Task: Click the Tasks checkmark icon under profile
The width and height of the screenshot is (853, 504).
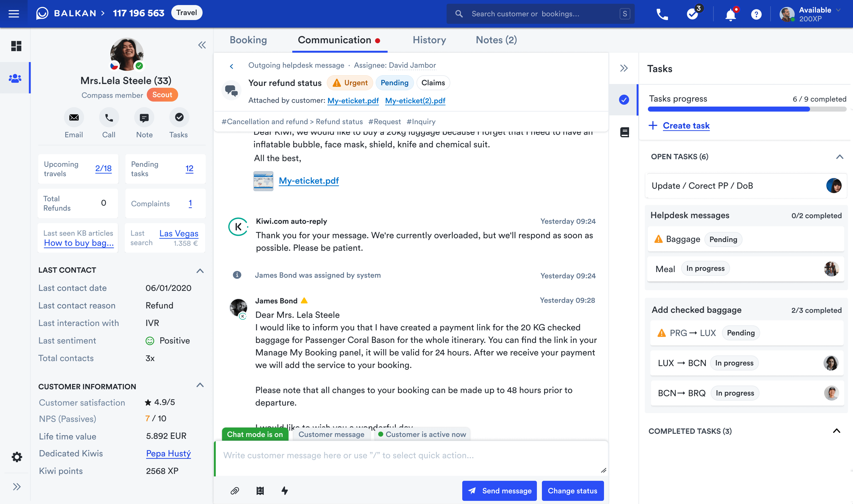Action: pos(179,118)
